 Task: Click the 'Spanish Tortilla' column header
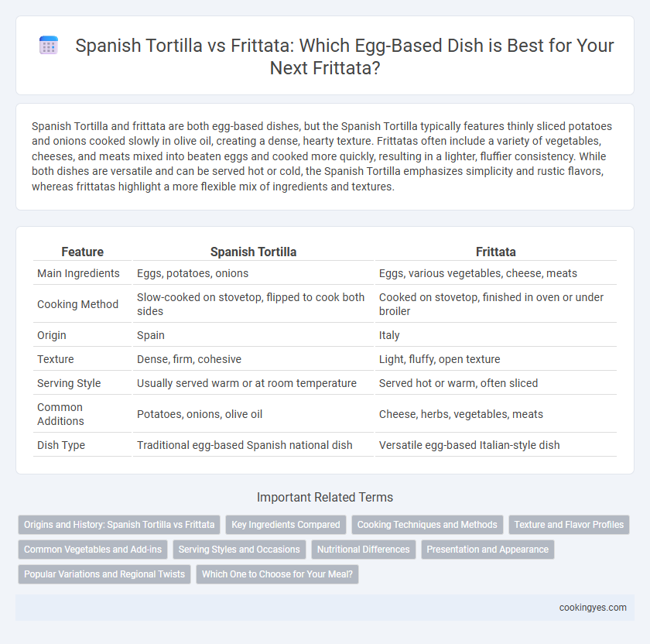[253, 252]
